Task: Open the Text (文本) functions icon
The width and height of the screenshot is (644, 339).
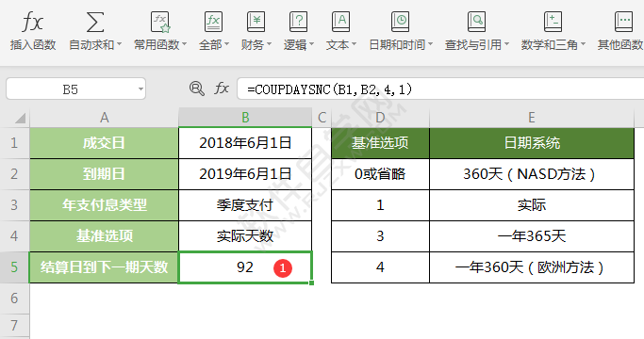Action: 341,22
